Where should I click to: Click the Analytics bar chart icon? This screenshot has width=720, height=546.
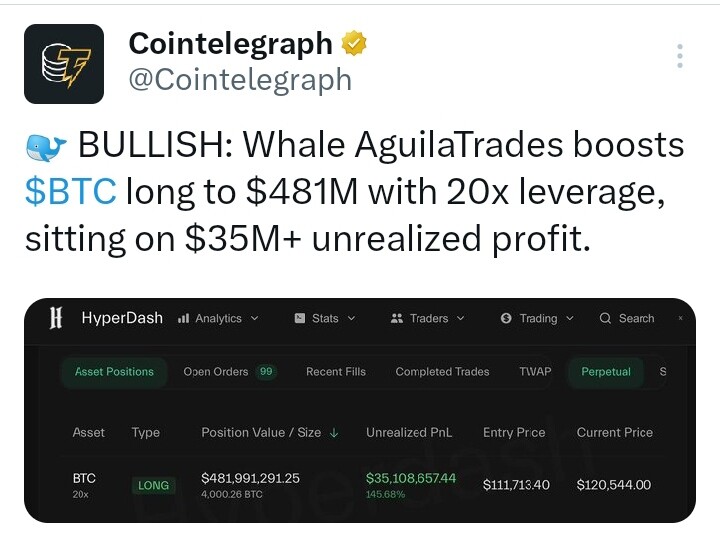pyautogui.click(x=183, y=318)
